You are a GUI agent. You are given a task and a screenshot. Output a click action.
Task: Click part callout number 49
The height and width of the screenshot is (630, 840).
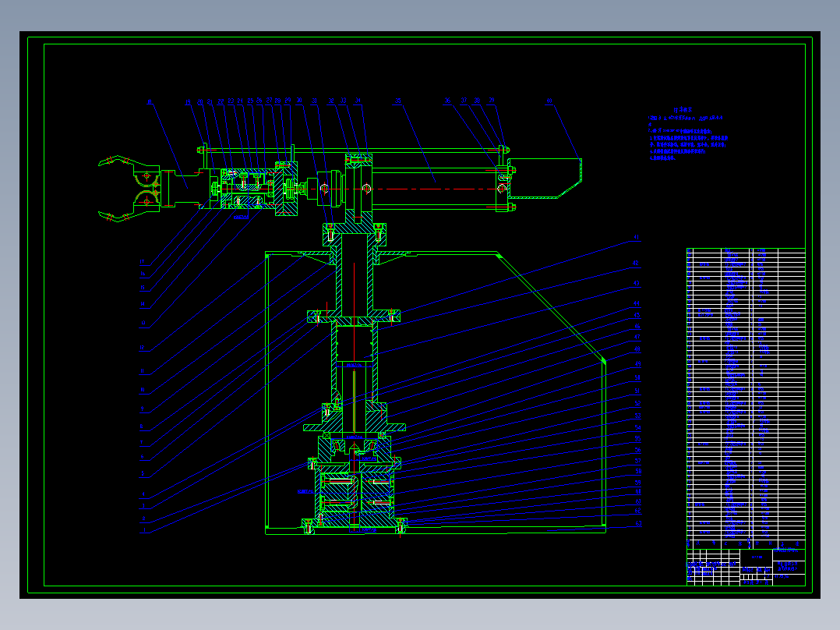(637, 364)
